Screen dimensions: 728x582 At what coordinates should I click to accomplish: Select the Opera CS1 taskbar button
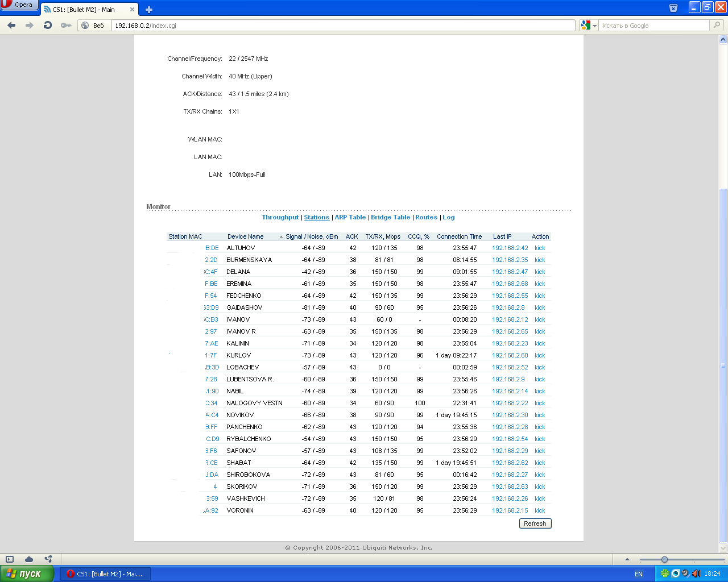coord(105,573)
